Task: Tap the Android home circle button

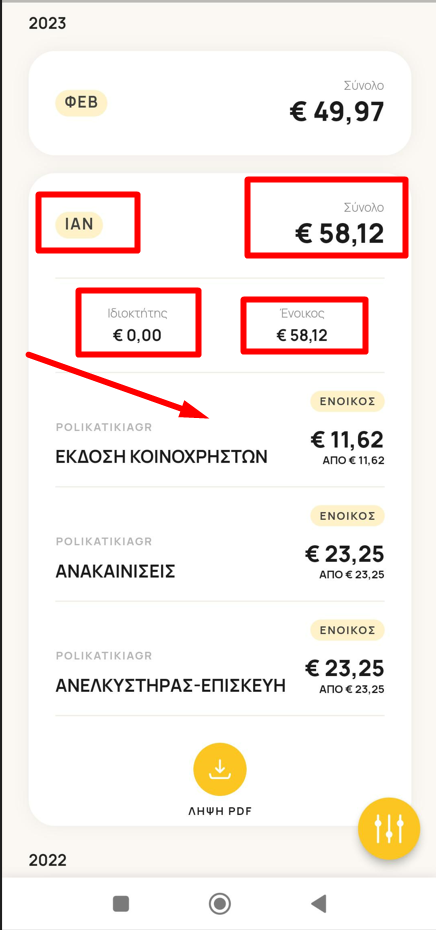Action: [x=220, y=903]
